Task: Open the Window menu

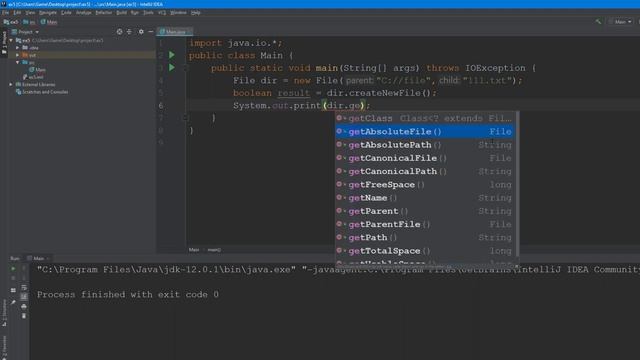Action: pos(178,13)
